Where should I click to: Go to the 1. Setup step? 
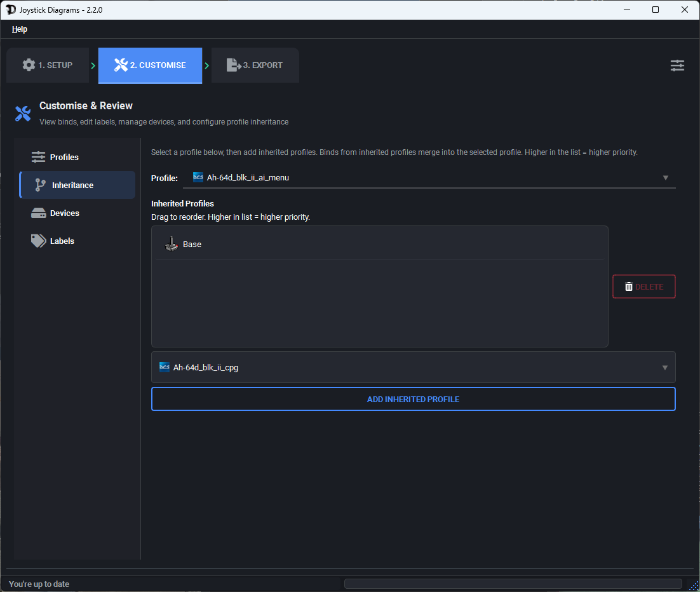[48, 65]
